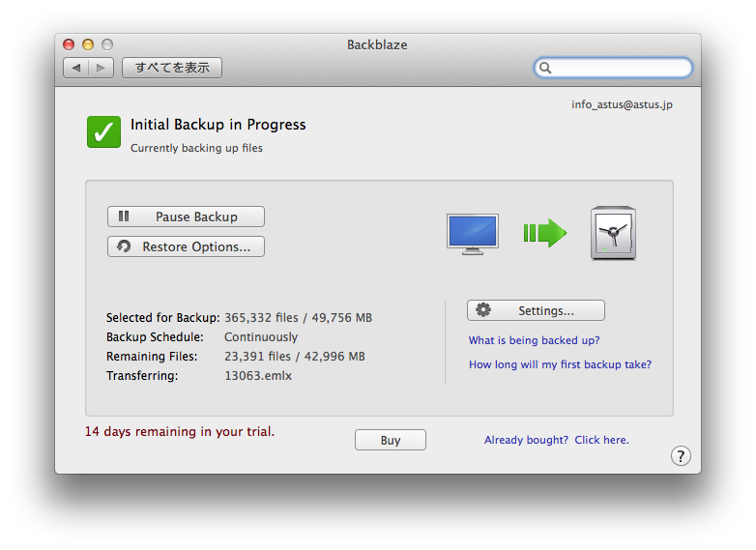Go back with the left arrow

coord(75,68)
